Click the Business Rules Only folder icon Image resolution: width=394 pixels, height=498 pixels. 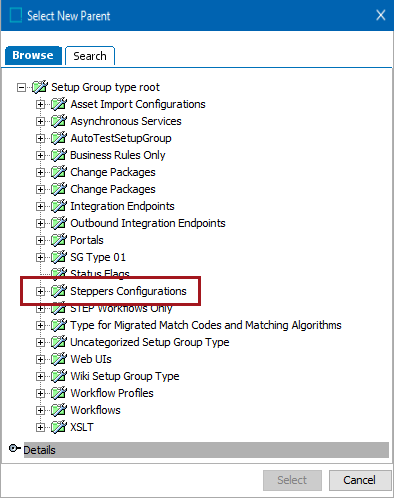[x=59, y=155]
